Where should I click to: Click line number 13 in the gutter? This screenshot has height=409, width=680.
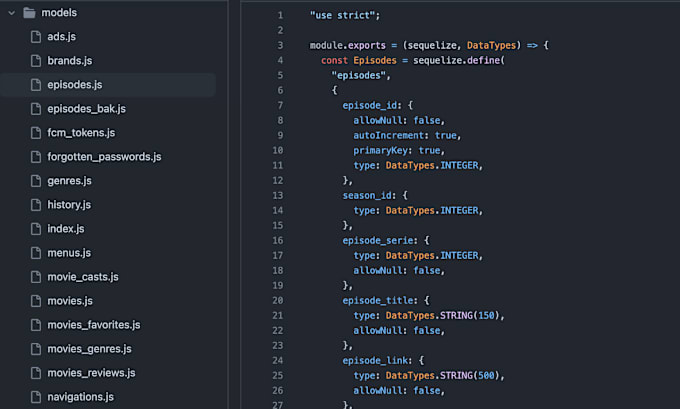tap(278, 196)
